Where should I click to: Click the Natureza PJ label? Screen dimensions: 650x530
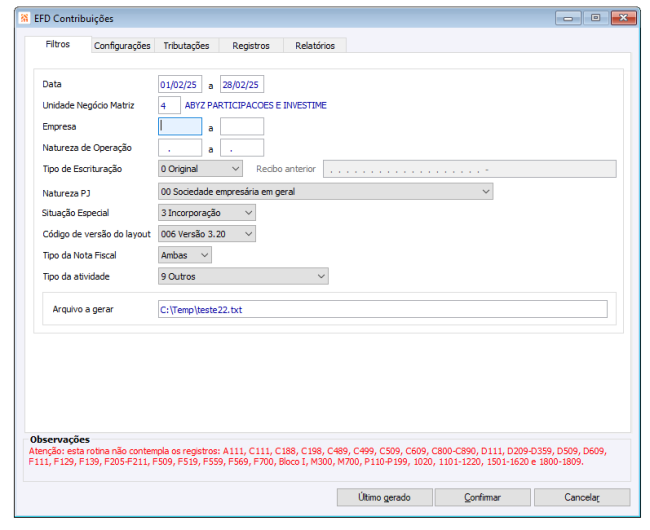coord(66,194)
